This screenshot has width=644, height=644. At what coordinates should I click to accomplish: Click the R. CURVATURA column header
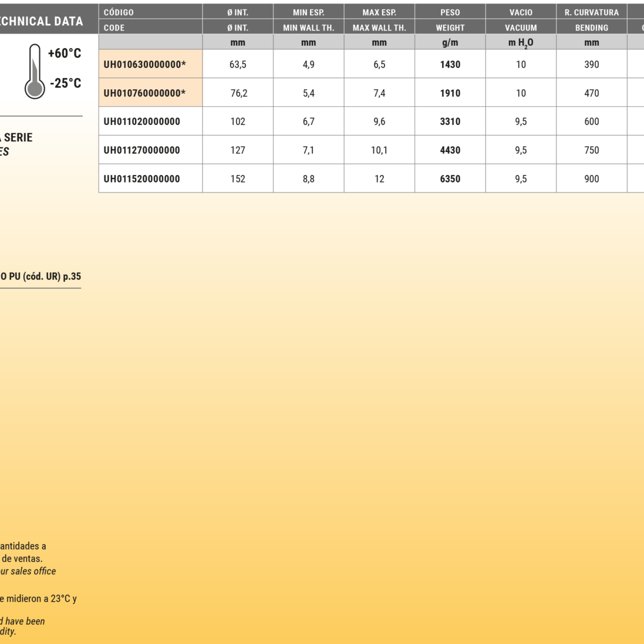pyautogui.click(x=591, y=12)
